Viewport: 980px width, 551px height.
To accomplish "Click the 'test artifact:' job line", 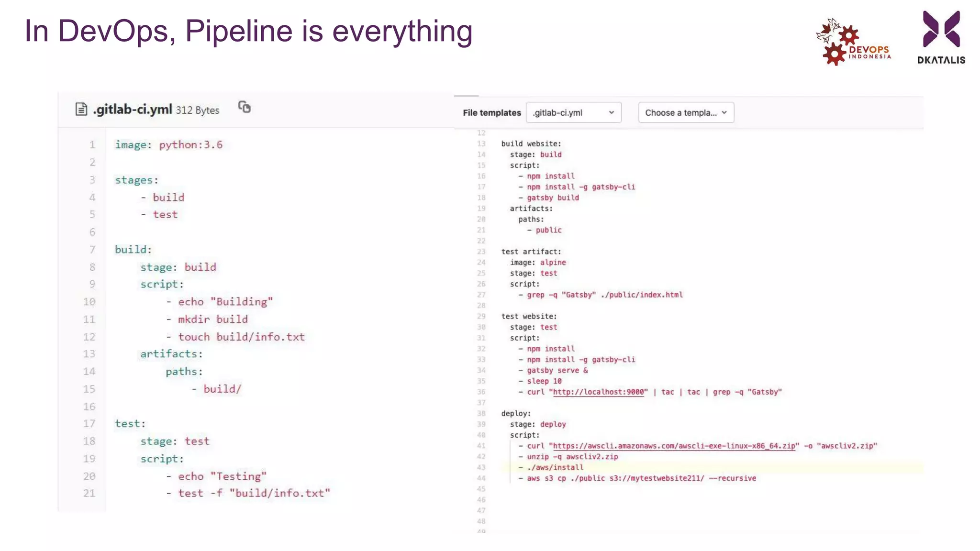I will [x=531, y=252].
